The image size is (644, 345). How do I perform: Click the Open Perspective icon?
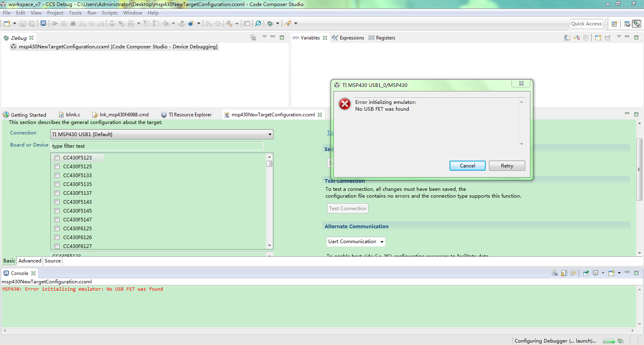(x=615, y=24)
